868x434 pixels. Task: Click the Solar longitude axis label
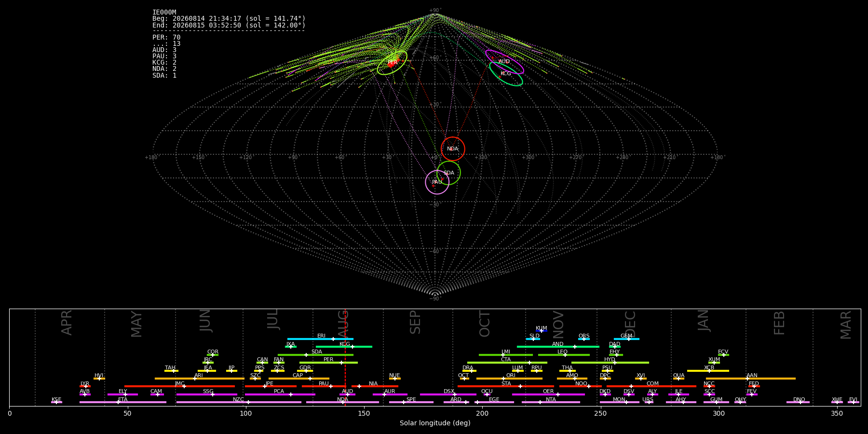pos(435,423)
